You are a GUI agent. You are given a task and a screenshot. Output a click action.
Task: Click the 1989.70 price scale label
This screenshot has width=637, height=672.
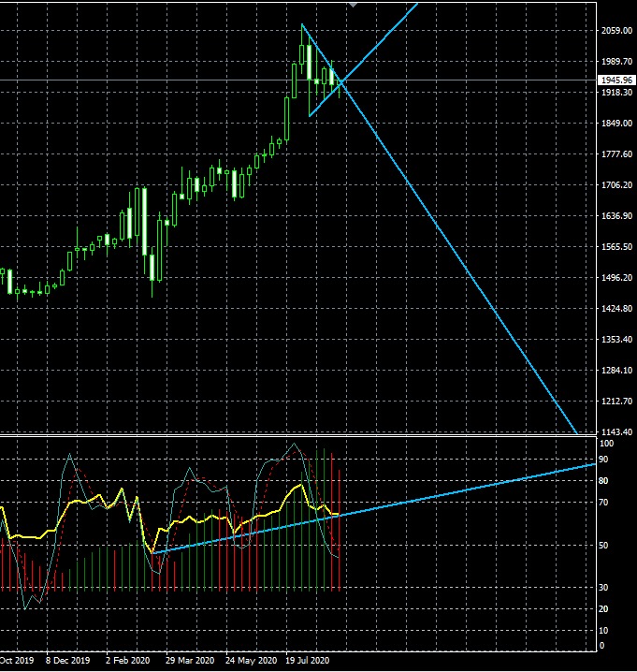coord(616,61)
